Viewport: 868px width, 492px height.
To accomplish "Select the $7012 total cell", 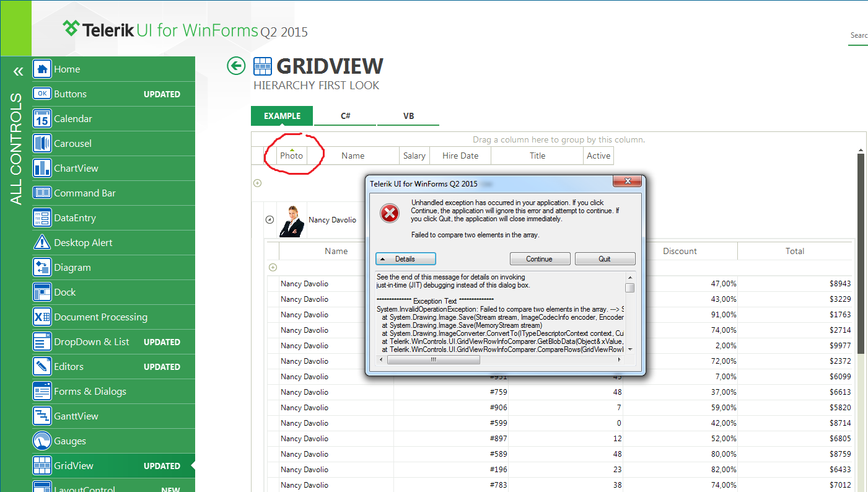I will pos(795,485).
